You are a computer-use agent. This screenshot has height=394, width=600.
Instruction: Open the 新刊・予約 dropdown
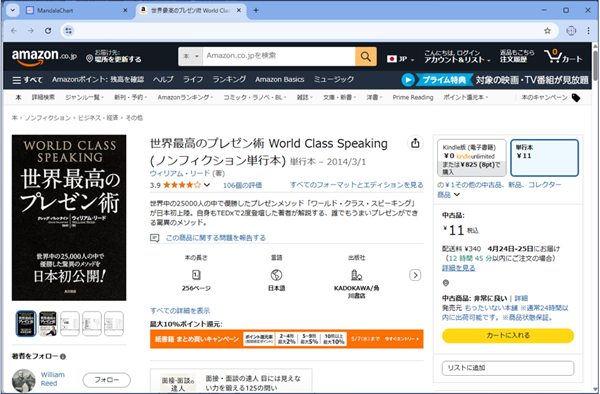(x=130, y=98)
